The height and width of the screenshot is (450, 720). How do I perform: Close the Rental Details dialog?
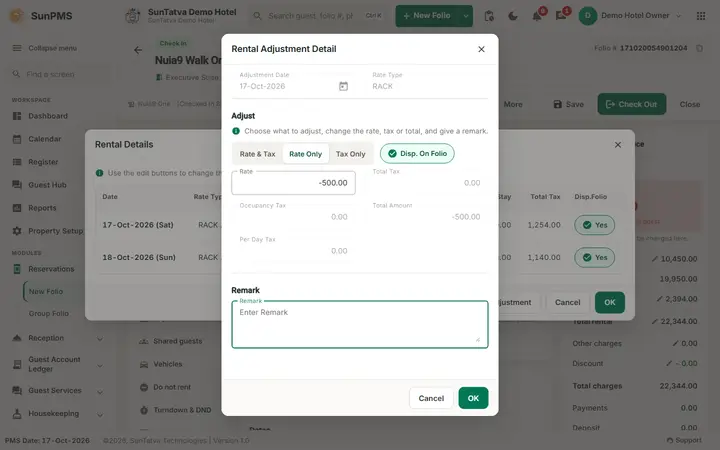click(618, 145)
